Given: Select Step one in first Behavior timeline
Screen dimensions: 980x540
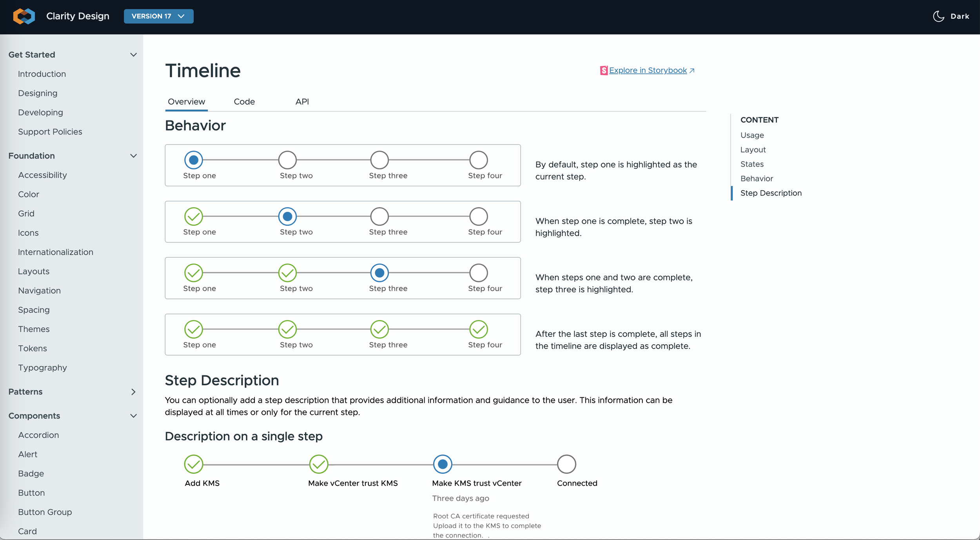Looking at the screenshot, I should click(x=194, y=160).
